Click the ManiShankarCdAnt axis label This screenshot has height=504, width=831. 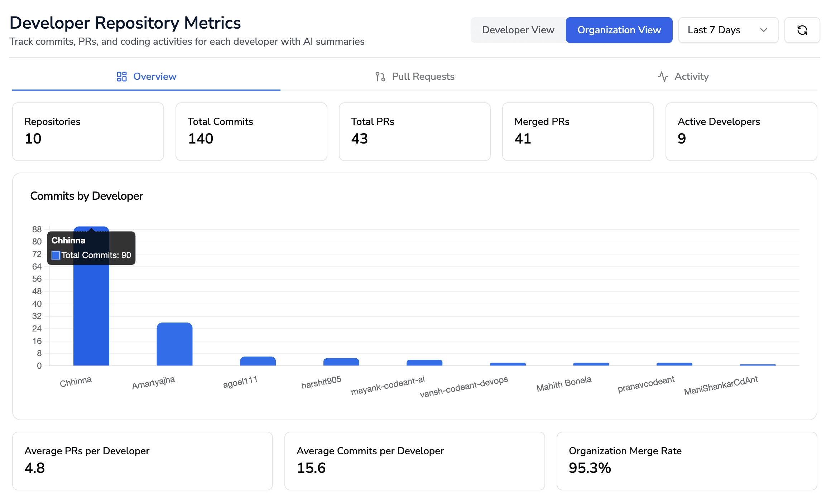(x=721, y=386)
